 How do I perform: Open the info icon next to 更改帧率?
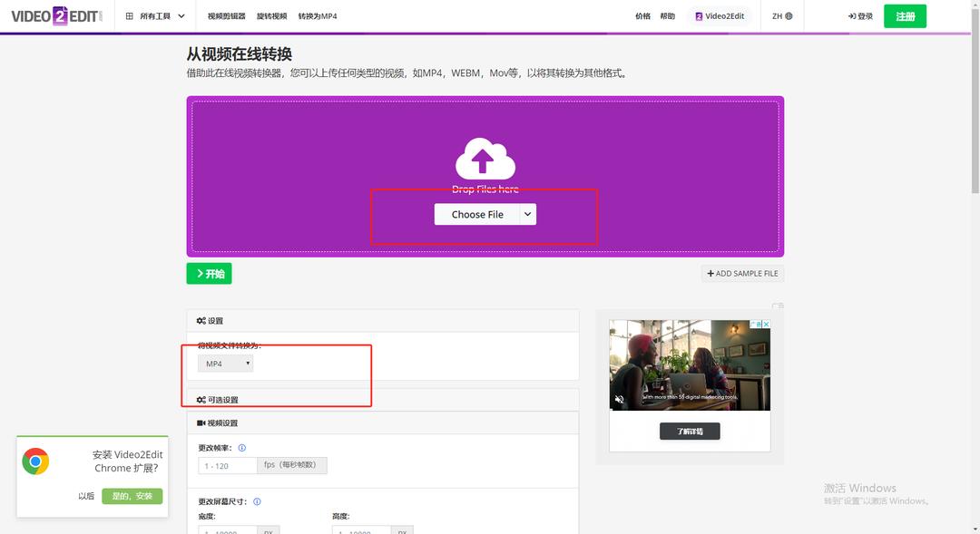tap(240, 447)
